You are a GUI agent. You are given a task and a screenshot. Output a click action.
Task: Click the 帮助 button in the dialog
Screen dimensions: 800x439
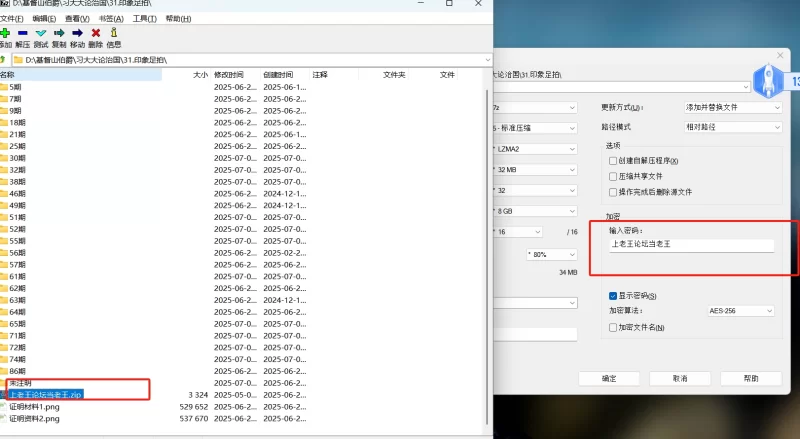click(751, 378)
